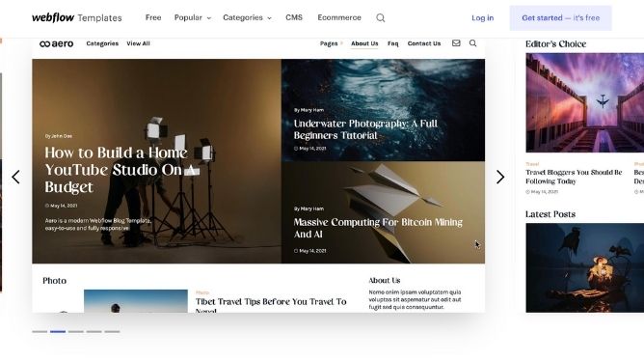Open Travel Bloggers You Should Be Following link
This screenshot has height=361, width=644.
click(x=574, y=177)
